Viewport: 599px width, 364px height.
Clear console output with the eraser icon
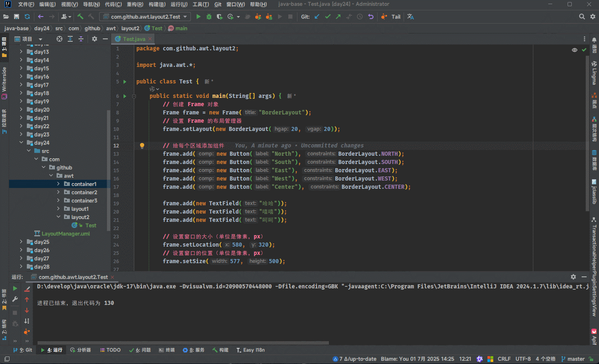(27, 289)
